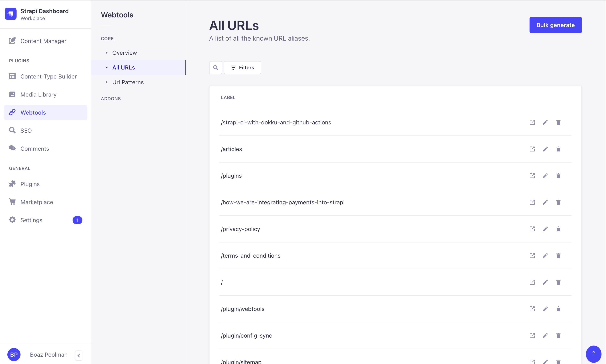606x364 pixels.
Task: Edit the /privacy-policy alias
Action: pos(545,229)
